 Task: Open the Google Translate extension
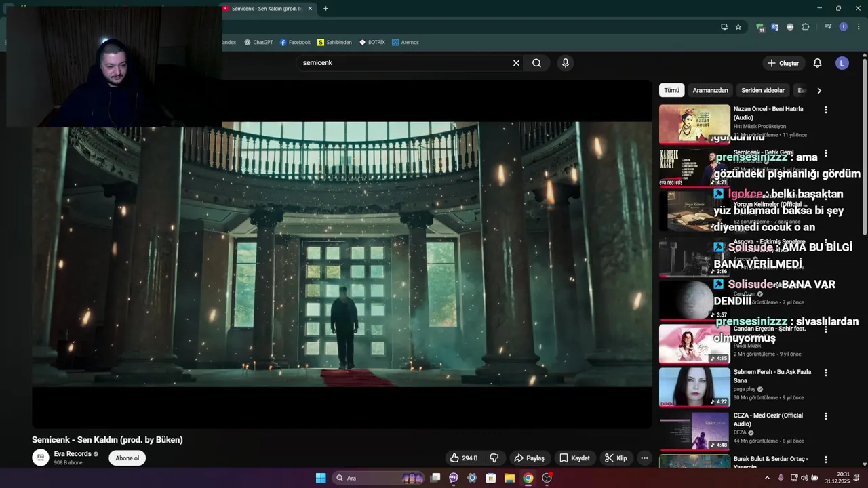tap(774, 27)
